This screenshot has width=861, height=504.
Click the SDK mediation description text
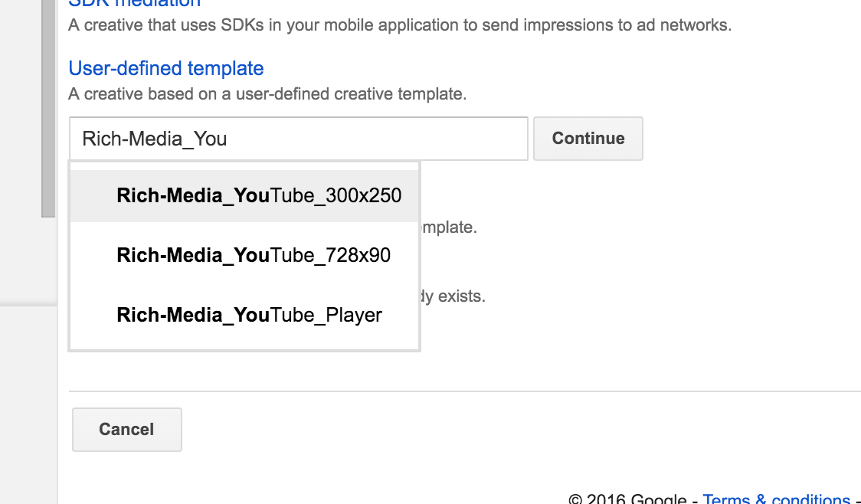[399, 25]
